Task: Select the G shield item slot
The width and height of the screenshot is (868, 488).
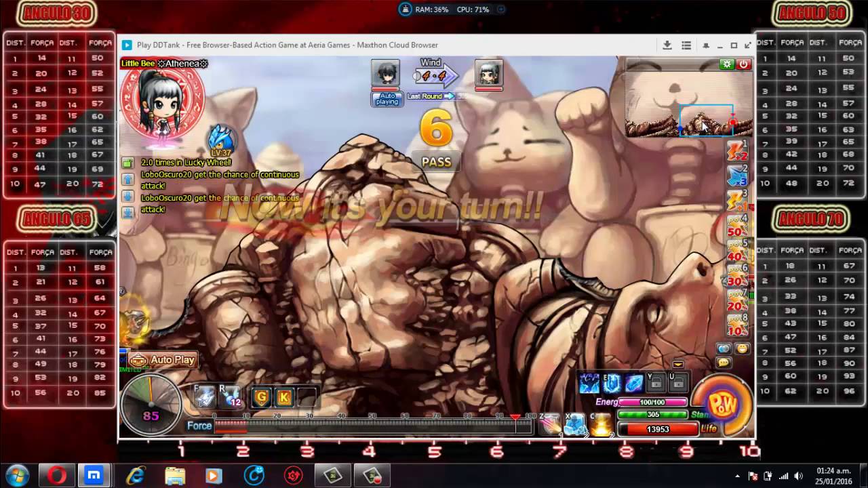Action: click(261, 397)
